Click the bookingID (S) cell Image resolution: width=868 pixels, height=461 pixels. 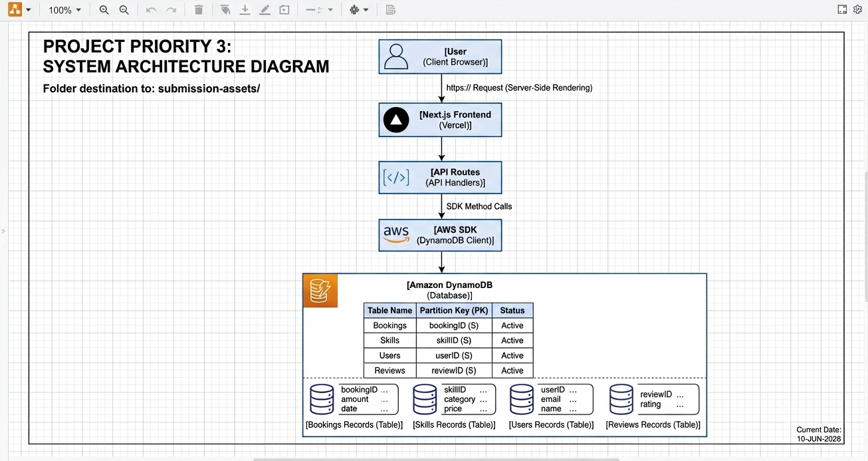tap(454, 325)
